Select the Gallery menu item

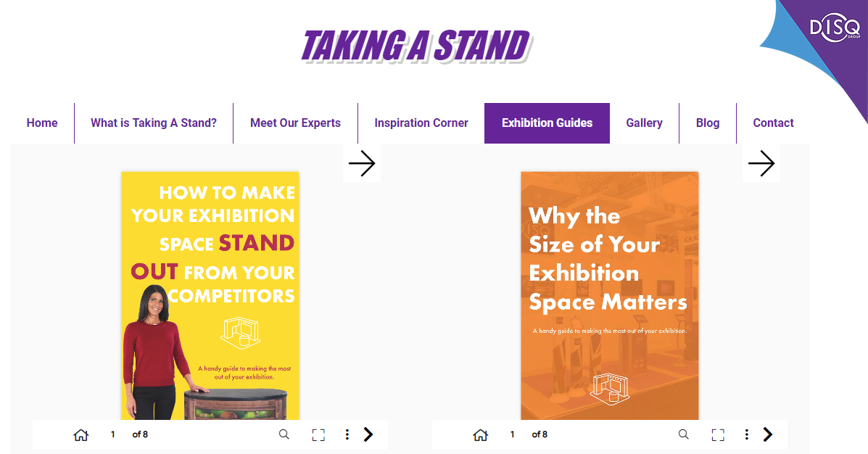644,123
